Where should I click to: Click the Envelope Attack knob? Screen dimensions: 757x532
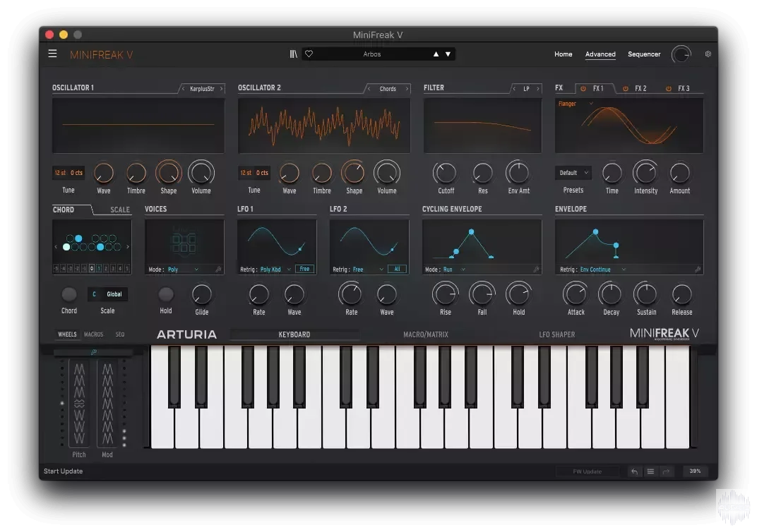576,294
